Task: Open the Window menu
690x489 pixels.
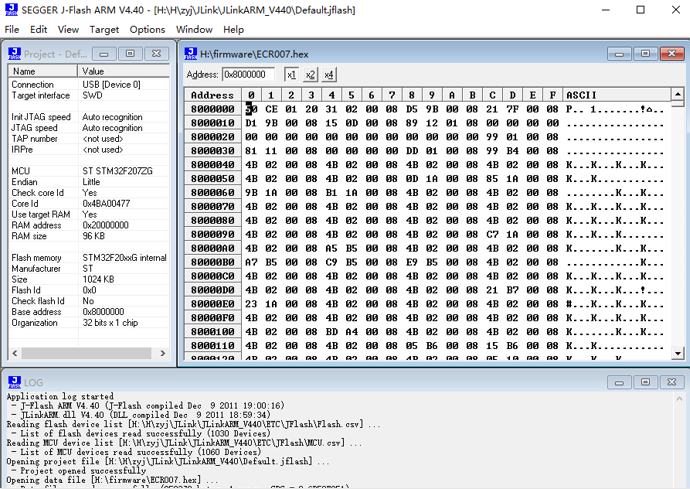Action: 194,29
